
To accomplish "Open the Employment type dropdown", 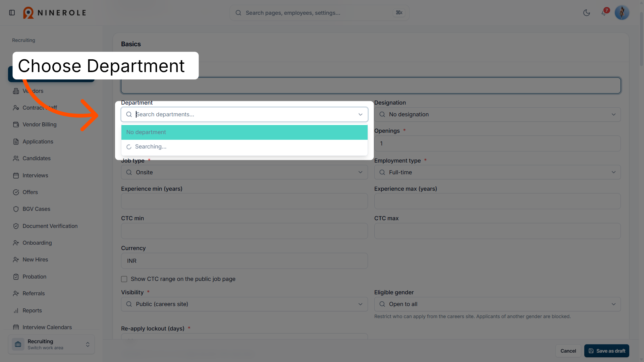I will [497, 172].
